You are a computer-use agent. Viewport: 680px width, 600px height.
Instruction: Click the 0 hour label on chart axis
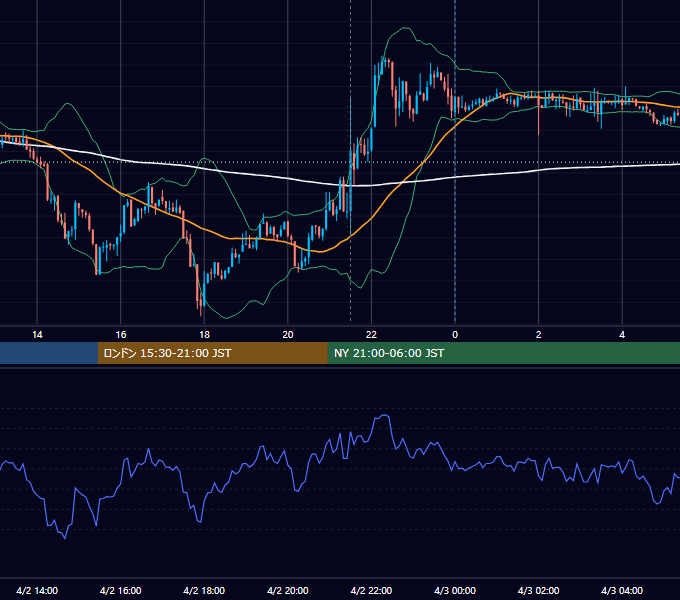tap(455, 335)
